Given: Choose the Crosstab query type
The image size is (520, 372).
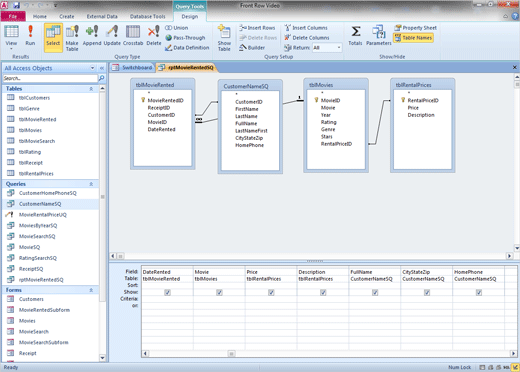Looking at the screenshot, I should (x=133, y=35).
